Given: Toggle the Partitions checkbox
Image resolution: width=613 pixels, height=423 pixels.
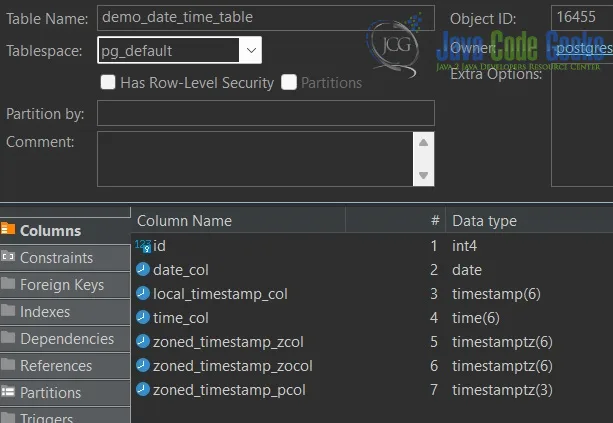Looking at the screenshot, I should tap(289, 82).
